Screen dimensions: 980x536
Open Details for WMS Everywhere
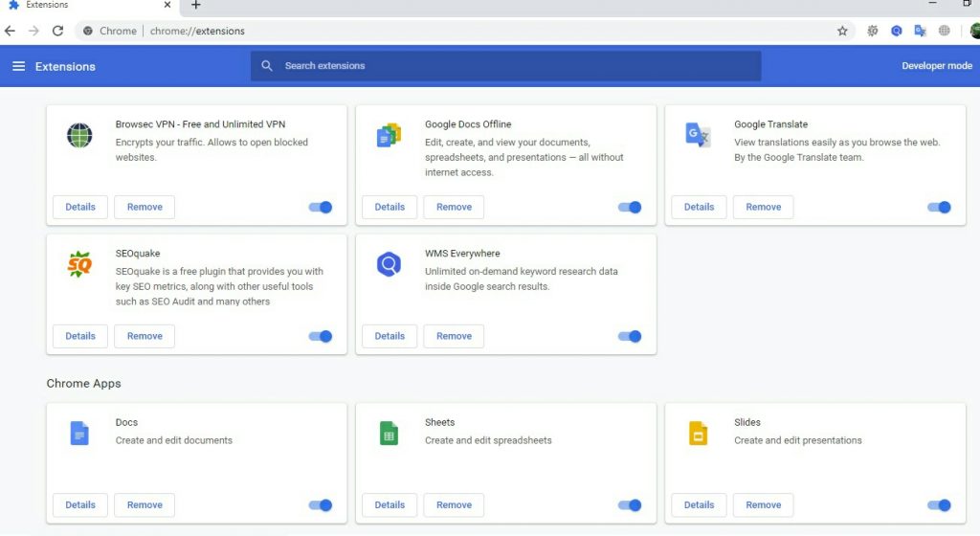pyautogui.click(x=390, y=336)
